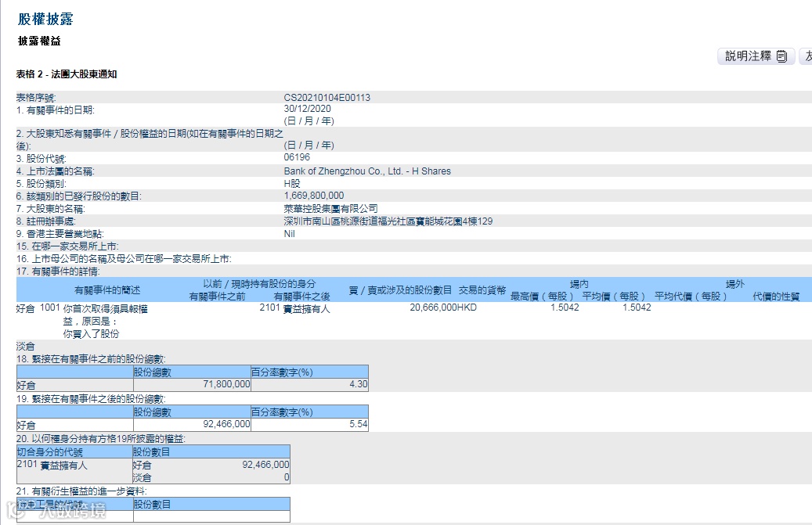The width and height of the screenshot is (812, 525).
Task: Select the event code 1001
Action: (49, 307)
